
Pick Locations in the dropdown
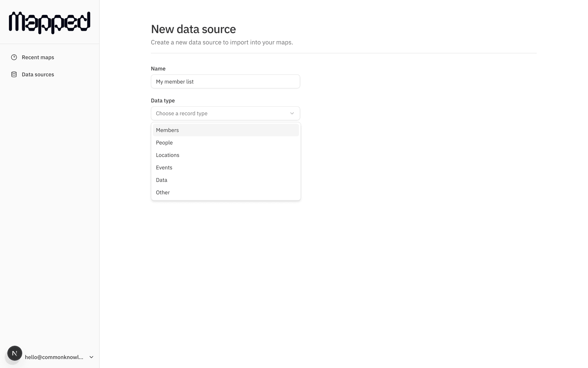coord(167,155)
